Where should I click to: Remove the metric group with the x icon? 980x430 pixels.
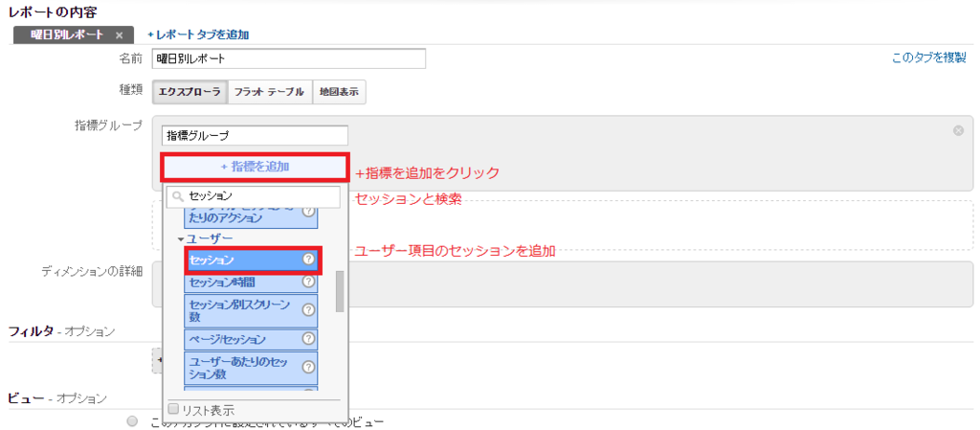point(958,130)
